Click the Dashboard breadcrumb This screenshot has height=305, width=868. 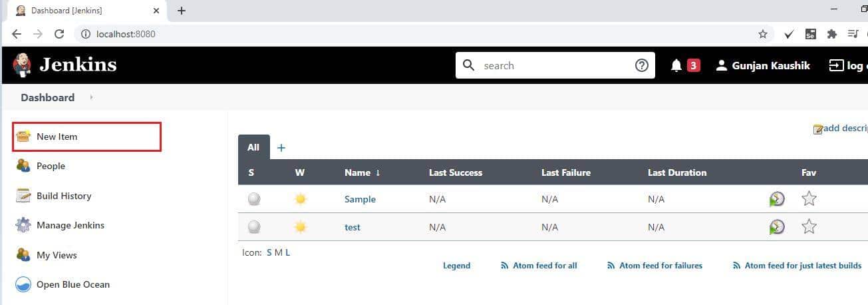coord(47,97)
